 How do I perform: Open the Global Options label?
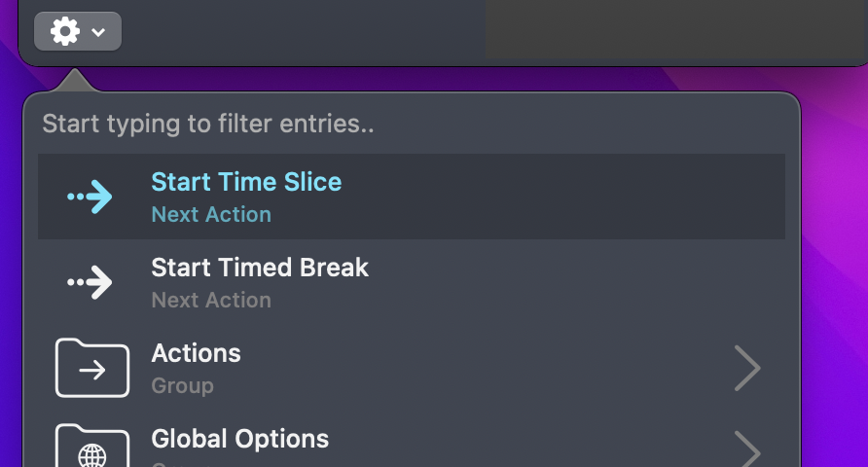tap(239, 439)
